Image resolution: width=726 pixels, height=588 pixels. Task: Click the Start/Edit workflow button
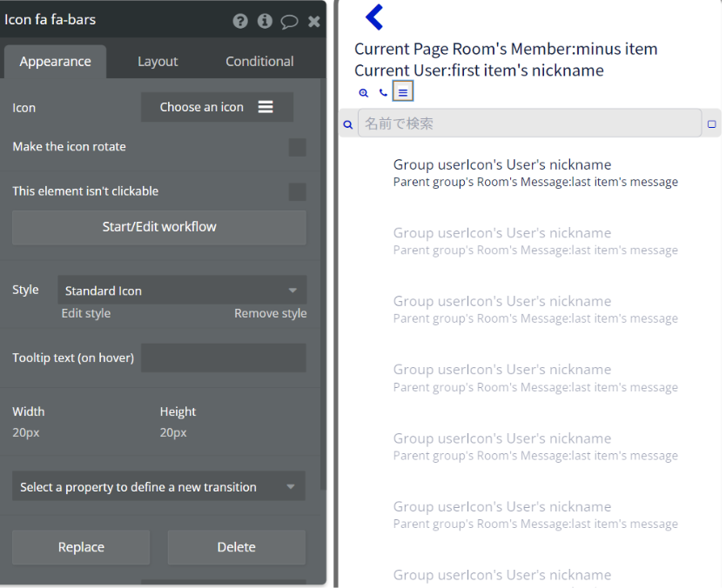(x=159, y=227)
